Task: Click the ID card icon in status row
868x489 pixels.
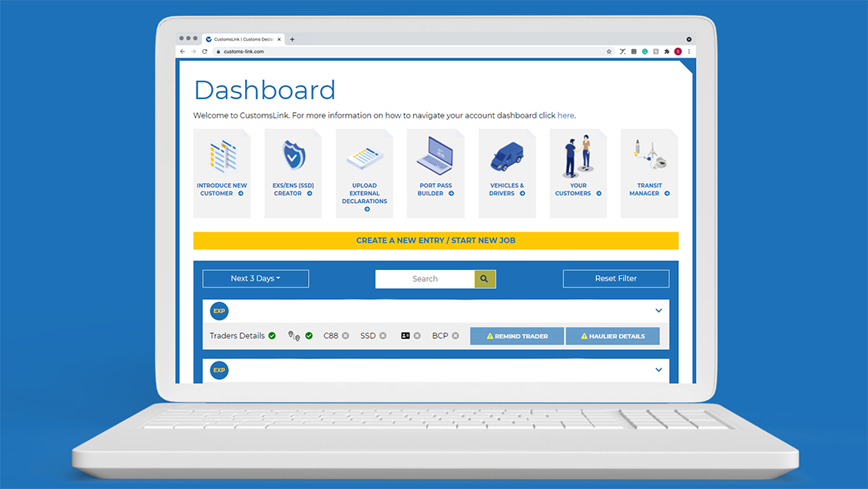Action: click(406, 335)
